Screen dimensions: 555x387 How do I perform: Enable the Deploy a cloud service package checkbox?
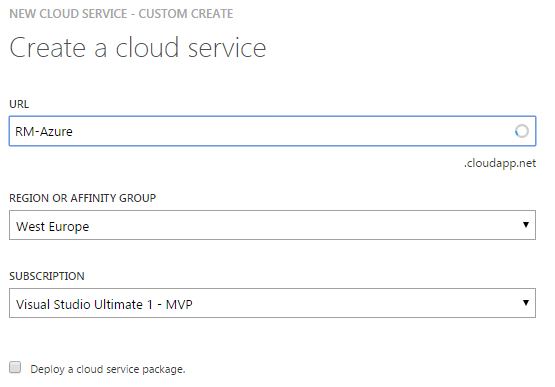click(x=15, y=368)
